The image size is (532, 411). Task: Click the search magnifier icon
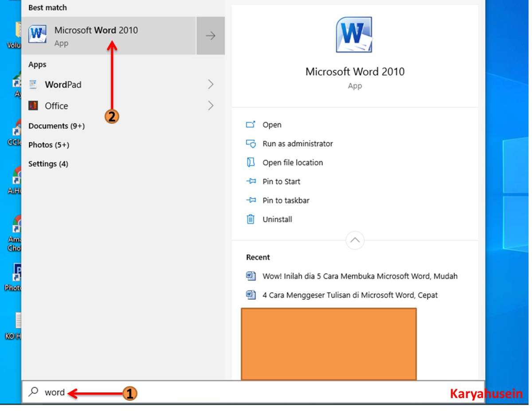coord(33,392)
